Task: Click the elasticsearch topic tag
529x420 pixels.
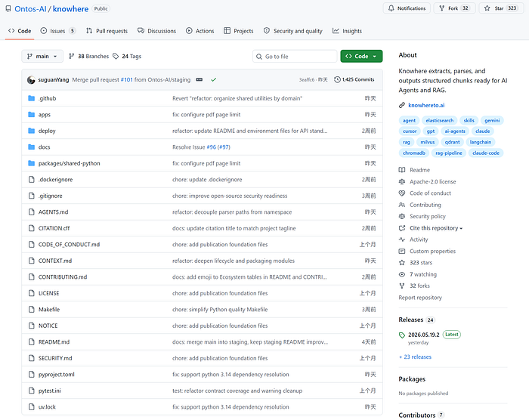Action: [440, 120]
